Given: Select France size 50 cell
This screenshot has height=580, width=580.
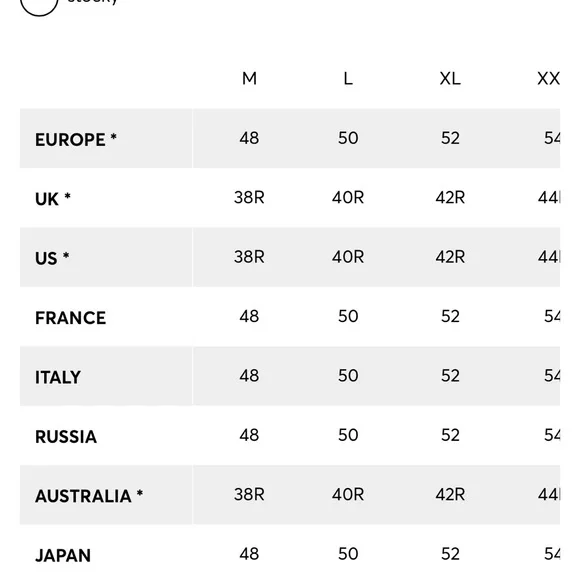Looking at the screenshot, I should click(x=348, y=316).
